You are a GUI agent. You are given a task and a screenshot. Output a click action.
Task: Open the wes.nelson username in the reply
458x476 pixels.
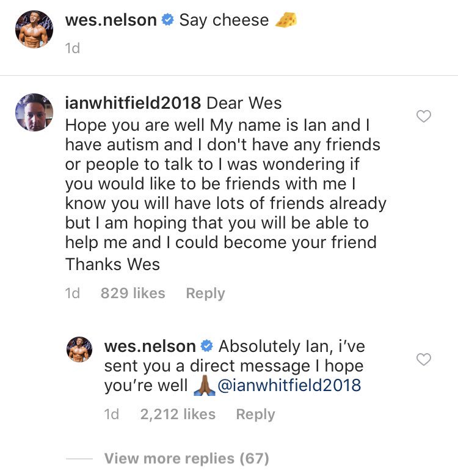150,346
